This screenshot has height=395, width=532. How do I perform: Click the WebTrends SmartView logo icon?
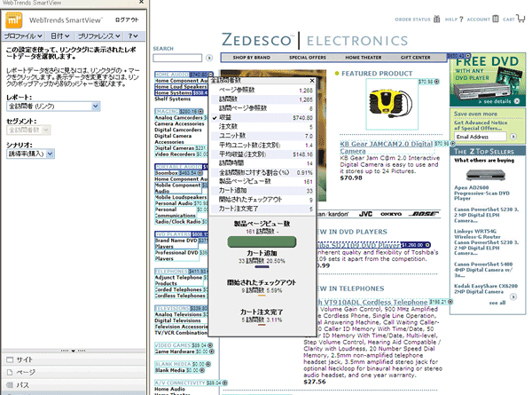(13, 20)
